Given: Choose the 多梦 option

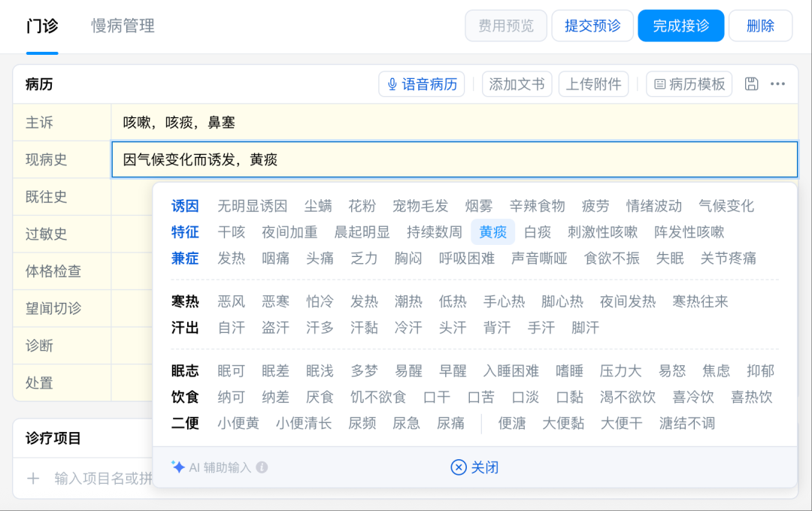Looking at the screenshot, I should coord(364,370).
